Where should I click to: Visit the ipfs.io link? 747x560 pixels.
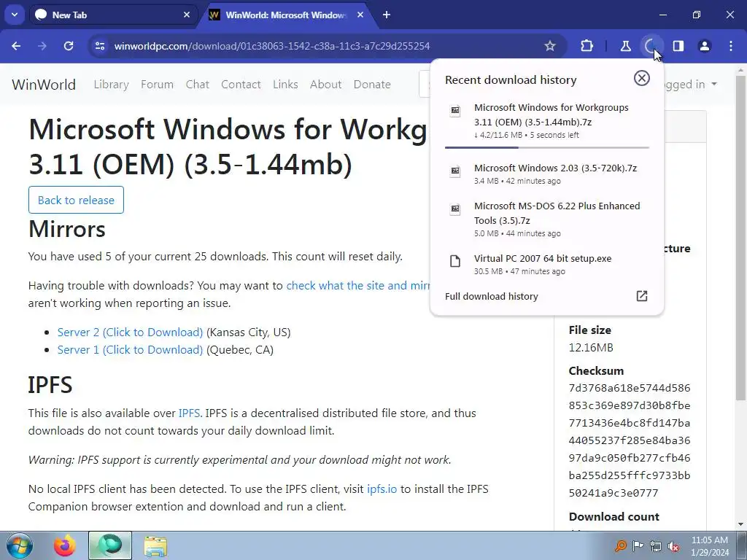pyautogui.click(x=382, y=489)
